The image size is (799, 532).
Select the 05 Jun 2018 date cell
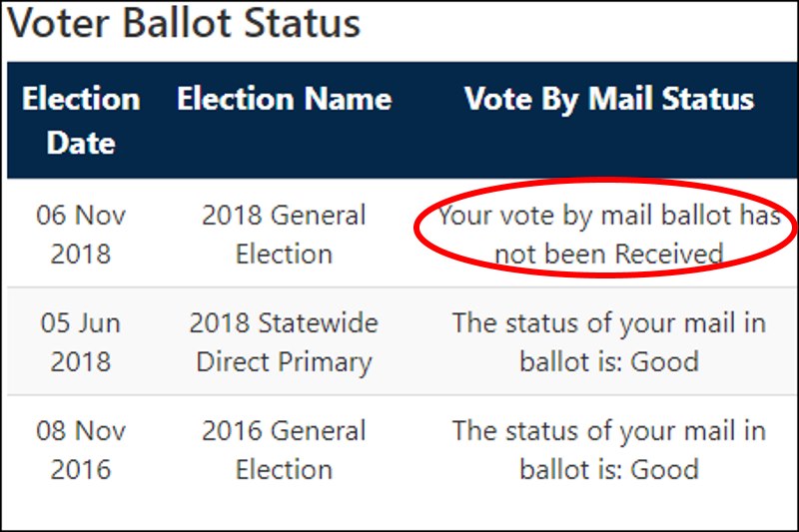(81, 341)
